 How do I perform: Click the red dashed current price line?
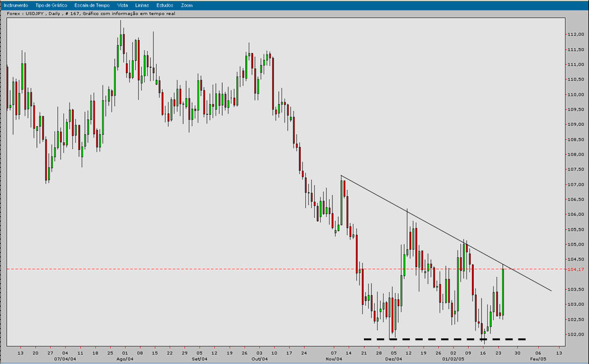[224, 268]
